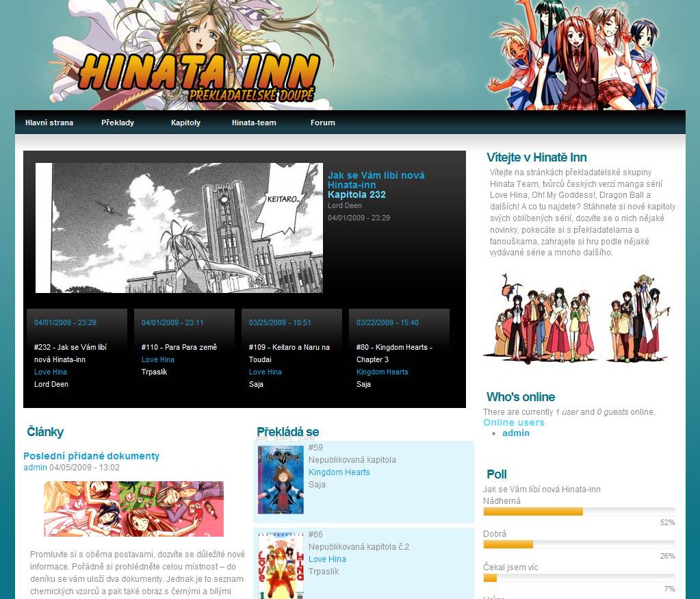Viewport: 700px width, 599px height.
Task: Open Kingdom Hearts link in Překládá se #59
Action: [339, 472]
